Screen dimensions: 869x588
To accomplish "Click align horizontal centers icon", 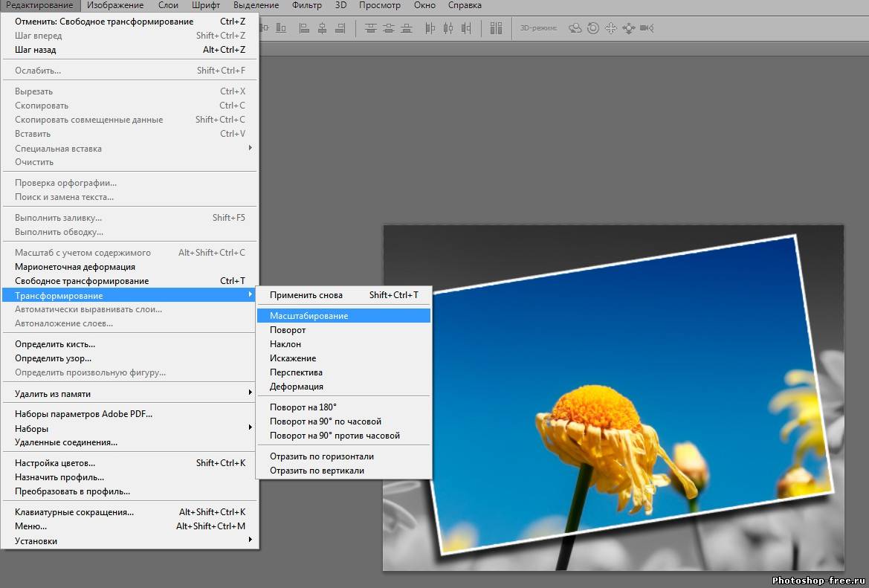I will pos(322,28).
